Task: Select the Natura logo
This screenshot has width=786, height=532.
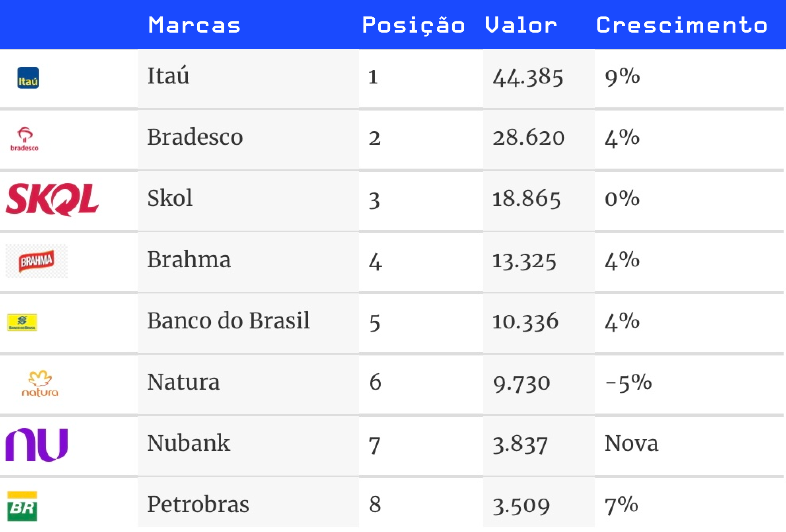Action: [x=40, y=384]
